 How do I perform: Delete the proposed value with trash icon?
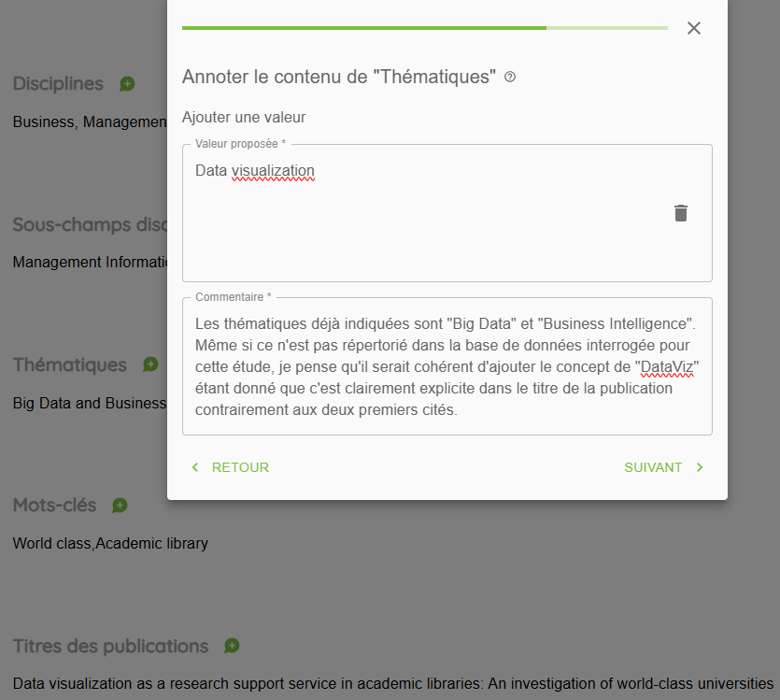coord(680,213)
